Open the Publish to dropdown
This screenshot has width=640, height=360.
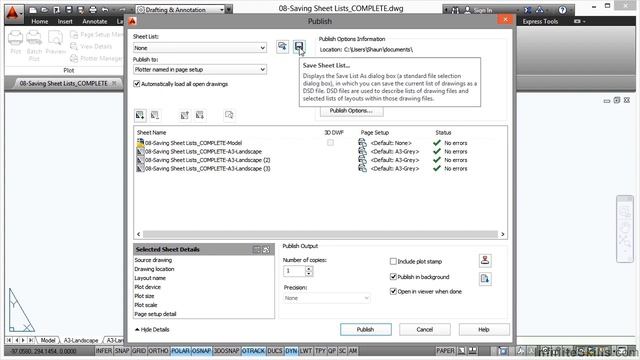[x=200, y=69]
